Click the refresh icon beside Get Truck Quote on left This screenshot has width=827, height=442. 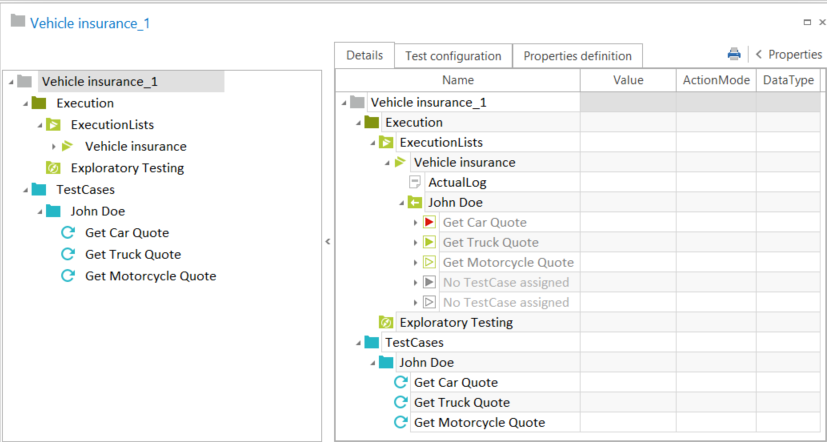click(68, 255)
